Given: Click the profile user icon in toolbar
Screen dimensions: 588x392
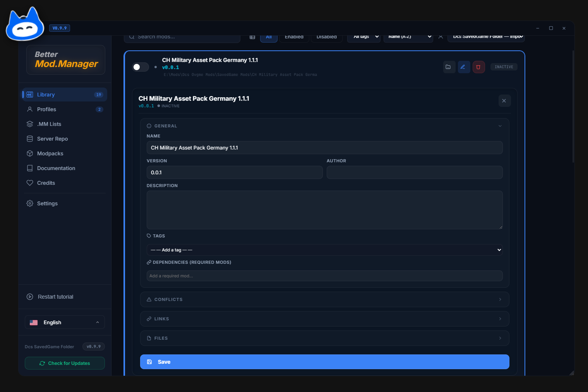Looking at the screenshot, I should 441,37.
